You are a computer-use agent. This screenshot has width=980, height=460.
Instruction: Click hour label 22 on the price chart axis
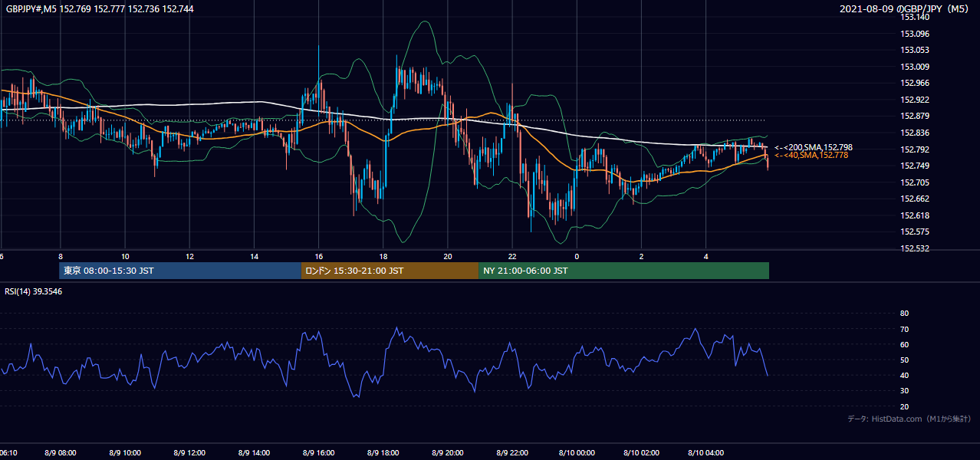(x=512, y=257)
